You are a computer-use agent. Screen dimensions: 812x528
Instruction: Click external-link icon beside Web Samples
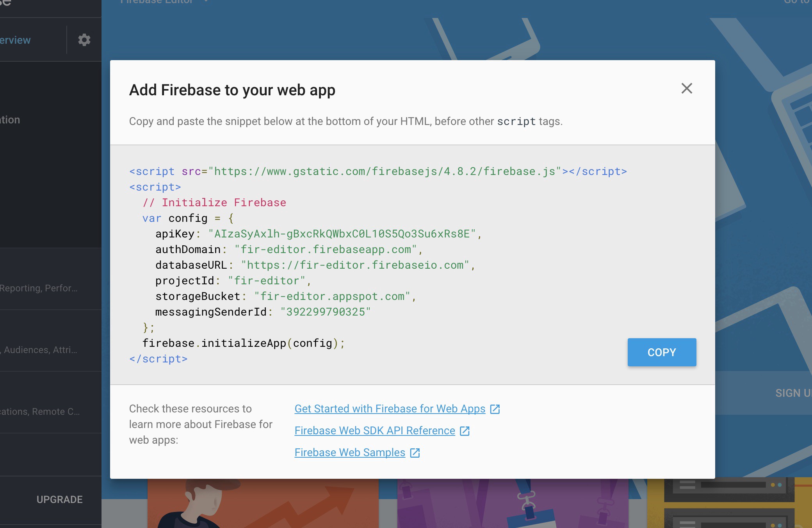[x=415, y=453]
